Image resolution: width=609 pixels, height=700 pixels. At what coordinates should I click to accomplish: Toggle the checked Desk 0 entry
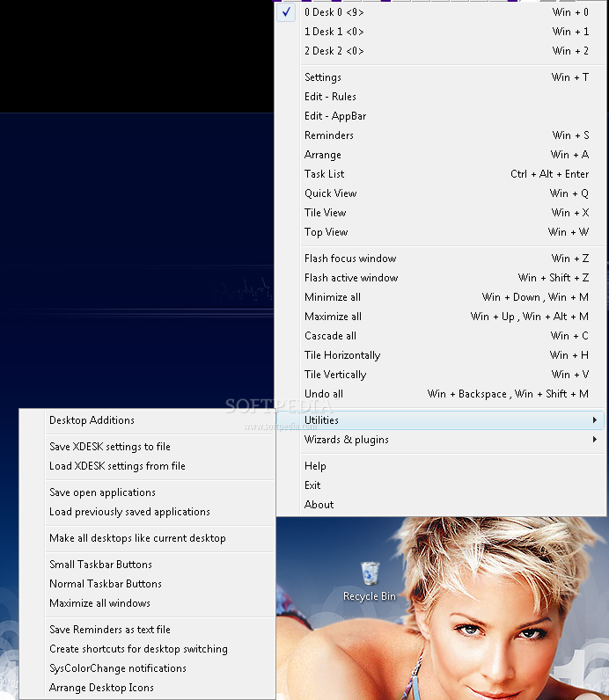pos(440,12)
